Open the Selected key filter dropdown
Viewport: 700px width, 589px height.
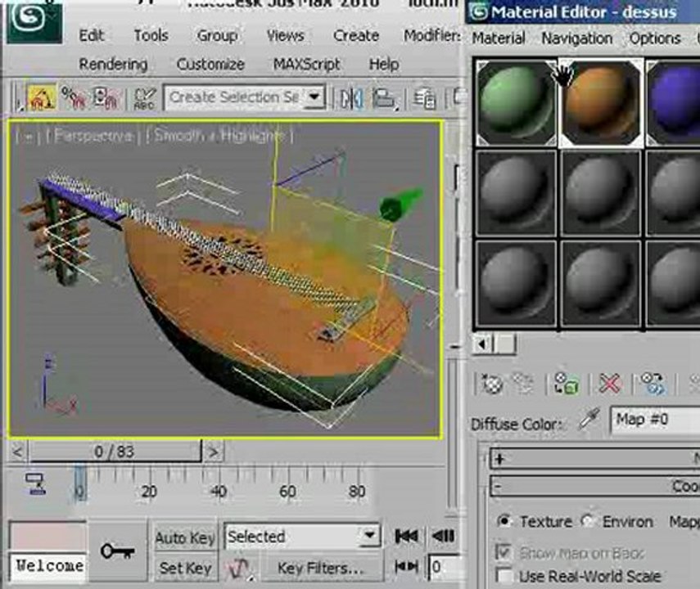click(x=369, y=534)
